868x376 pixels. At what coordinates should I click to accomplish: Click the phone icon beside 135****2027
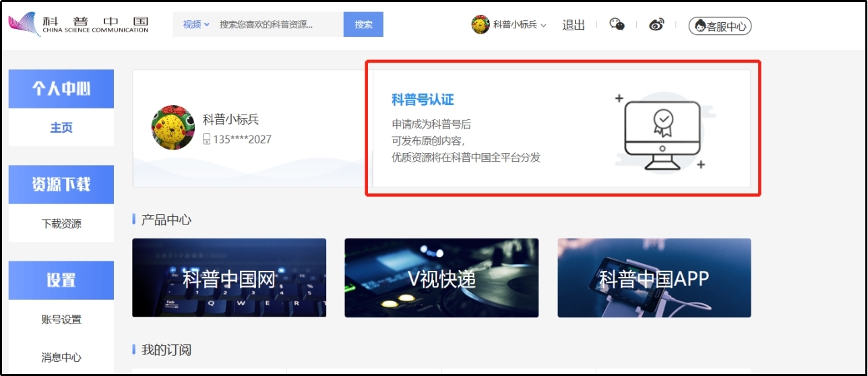pyautogui.click(x=207, y=139)
